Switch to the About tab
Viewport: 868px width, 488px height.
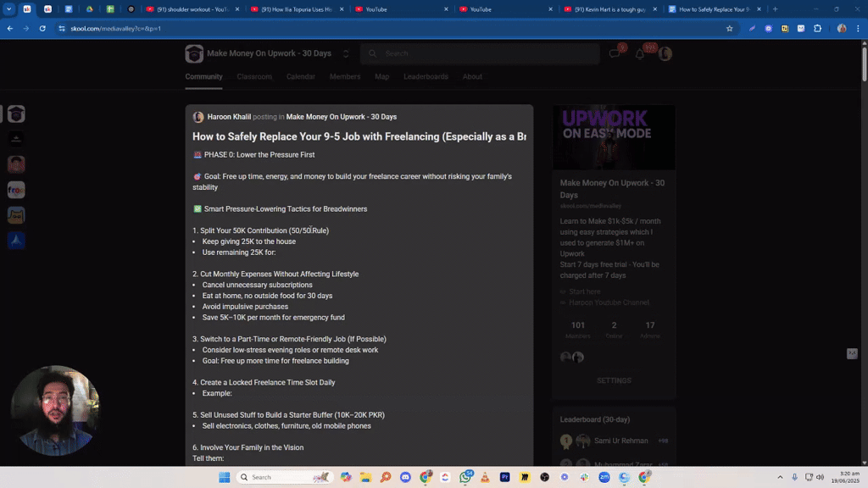point(472,76)
